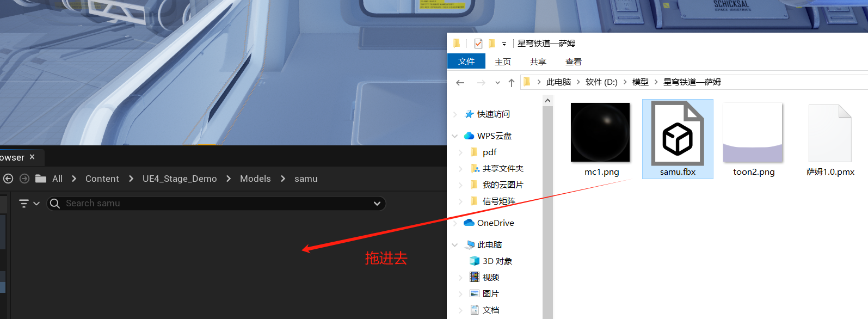Open the filters dropdown in Content Browser
Screen dimensions: 868x319
pos(29,204)
